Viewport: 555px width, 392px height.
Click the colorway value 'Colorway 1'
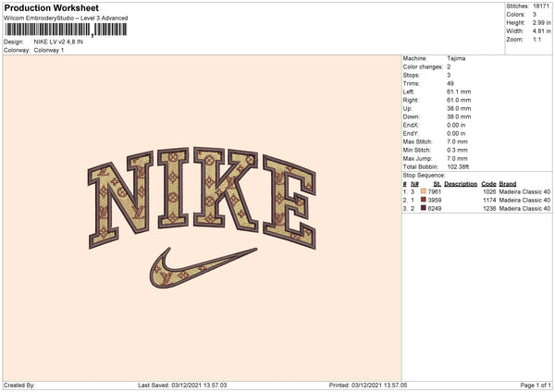[x=49, y=50]
